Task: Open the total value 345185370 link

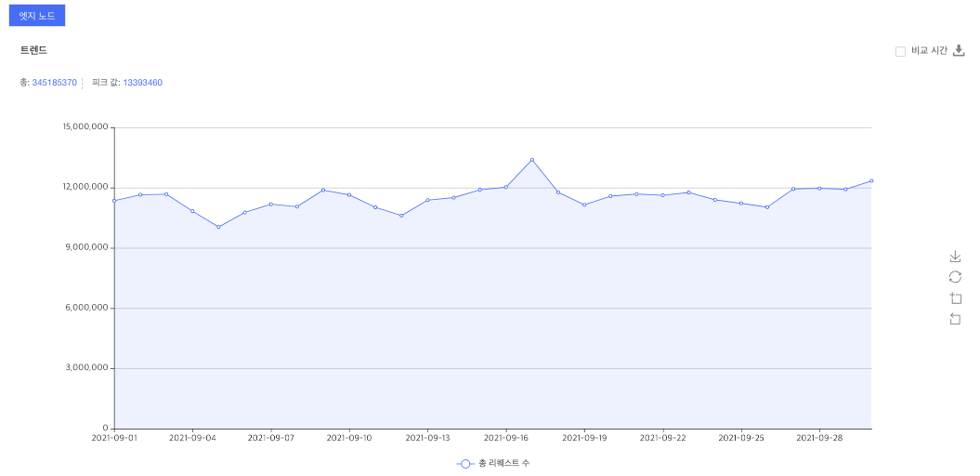Action: click(x=54, y=83)
